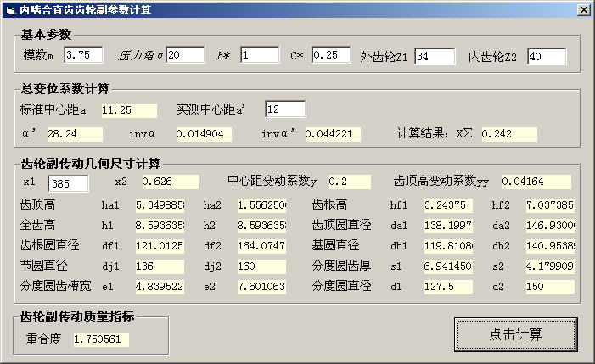The width and height of the screenshot is (595, 364).
Task: Select the invα value 0.014904
Action: pos(204,134)
